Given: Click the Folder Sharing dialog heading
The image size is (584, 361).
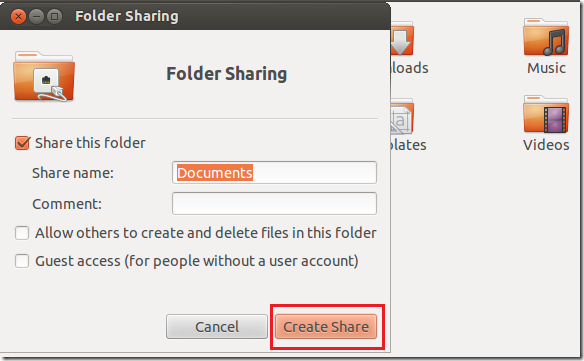Looking at the screenshot, I should point(226,74).
